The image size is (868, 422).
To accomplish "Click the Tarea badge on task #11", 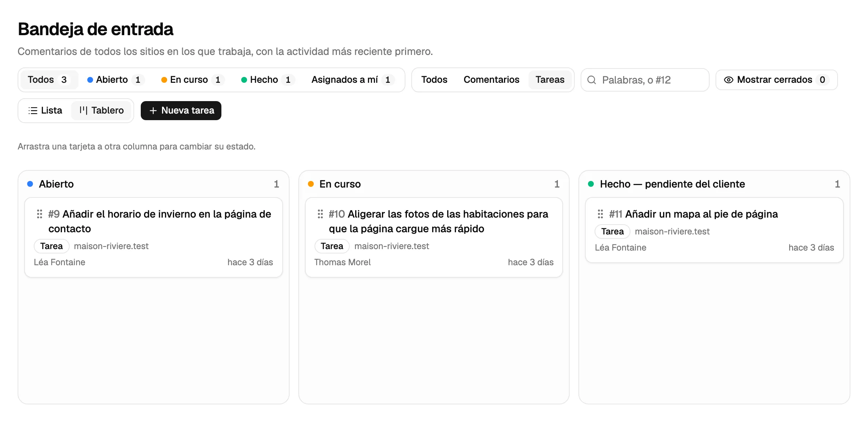I will pos(613,232).
